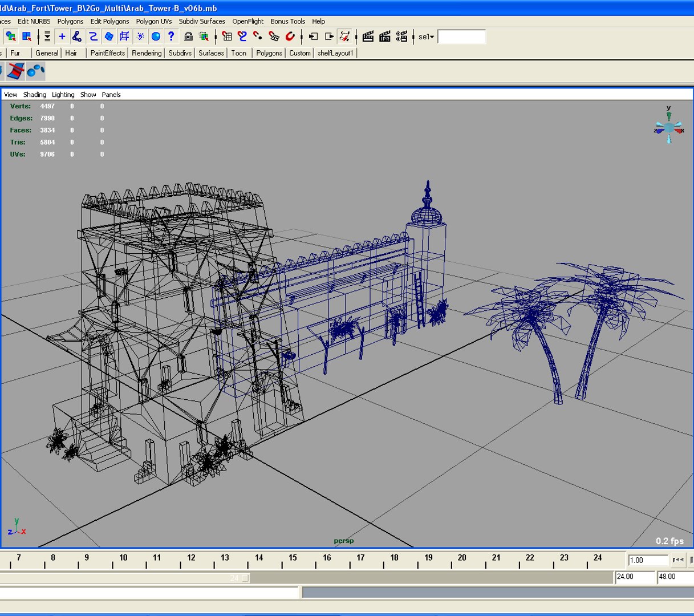Viewport: 694px width, 616px height.
Task: Click the current frame field 1.00
Action: 648,560
